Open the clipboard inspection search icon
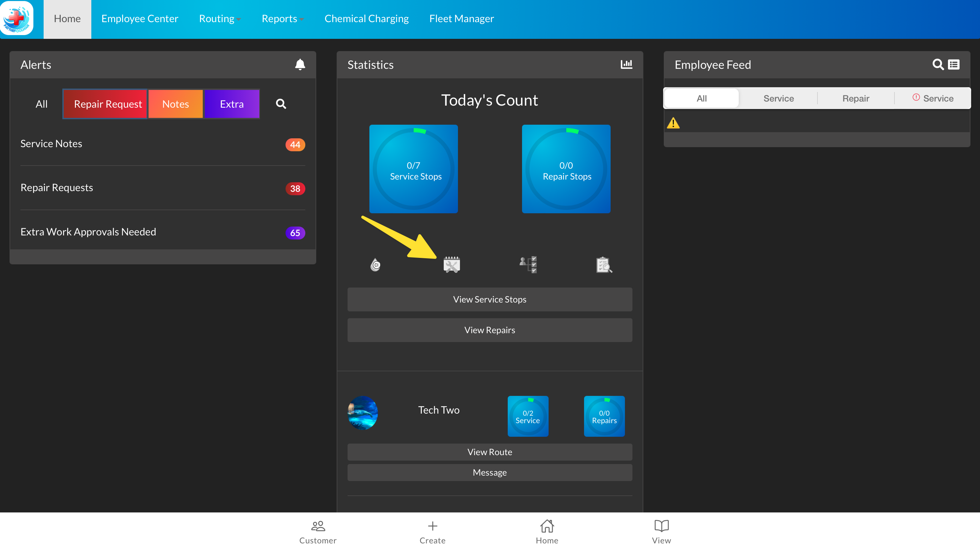 coord(604,265)
